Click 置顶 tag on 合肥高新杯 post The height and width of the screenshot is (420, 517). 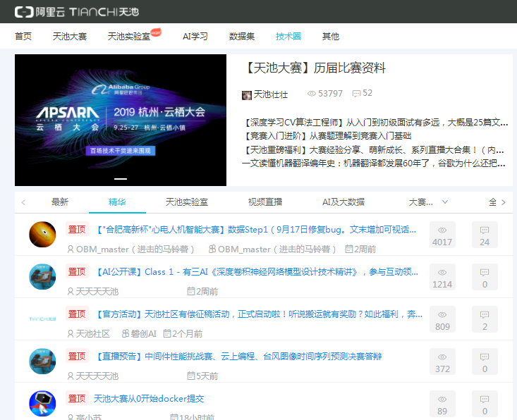coord(77,229)
